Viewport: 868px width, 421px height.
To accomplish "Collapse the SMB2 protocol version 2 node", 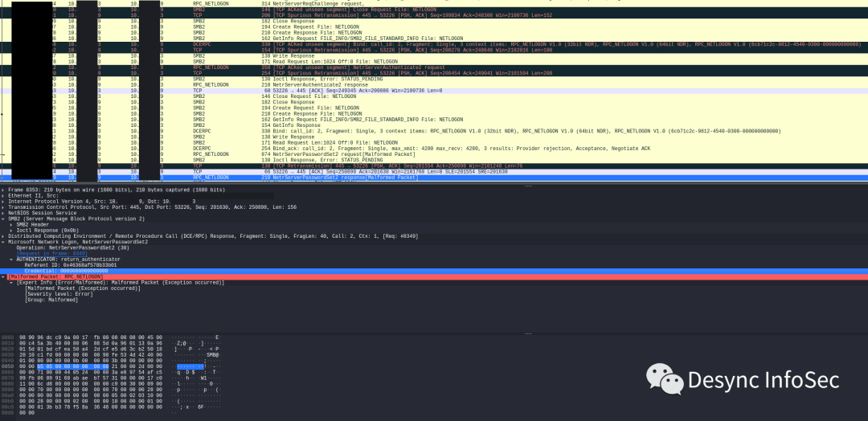I will (3, 219).
